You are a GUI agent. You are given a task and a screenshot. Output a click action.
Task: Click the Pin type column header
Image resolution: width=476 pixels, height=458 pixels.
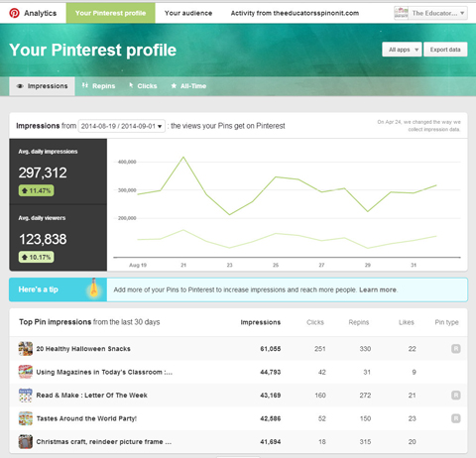point(446,322)
